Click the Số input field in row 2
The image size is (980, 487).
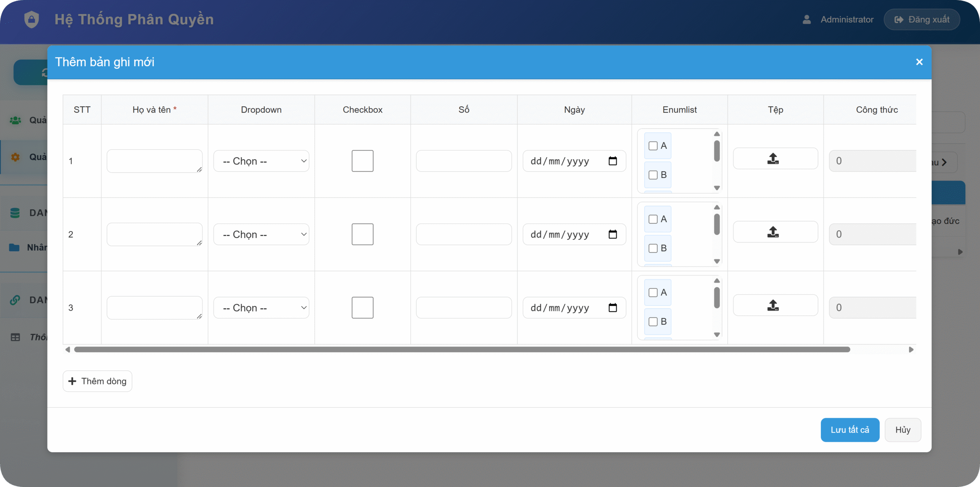point(464,235)
